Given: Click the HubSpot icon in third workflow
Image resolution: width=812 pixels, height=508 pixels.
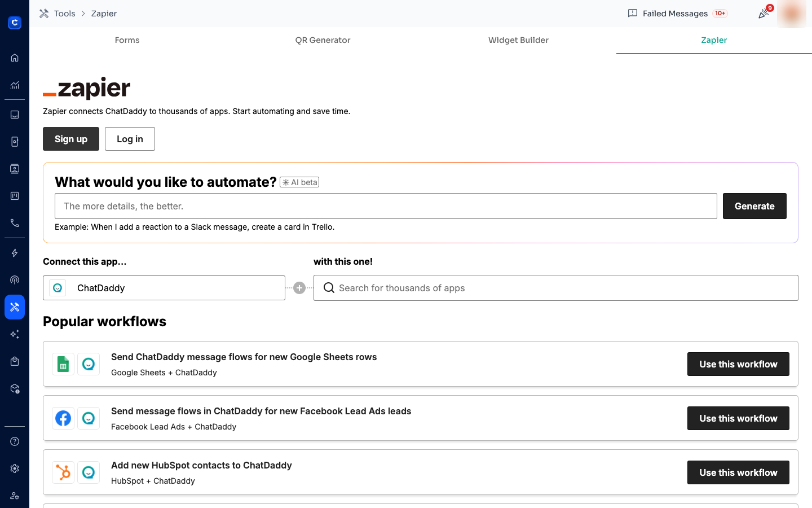Looking at the screenshot, I should (63, 472).
